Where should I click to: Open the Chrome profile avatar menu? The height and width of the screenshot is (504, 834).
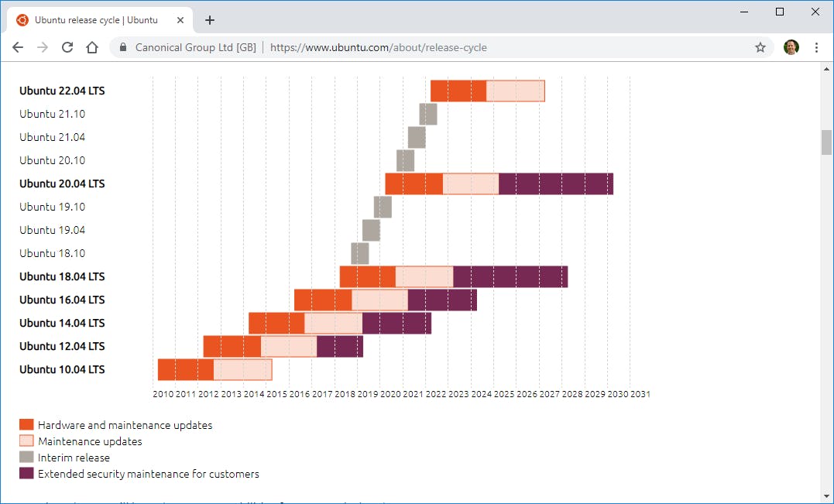(x=791, y=46)
